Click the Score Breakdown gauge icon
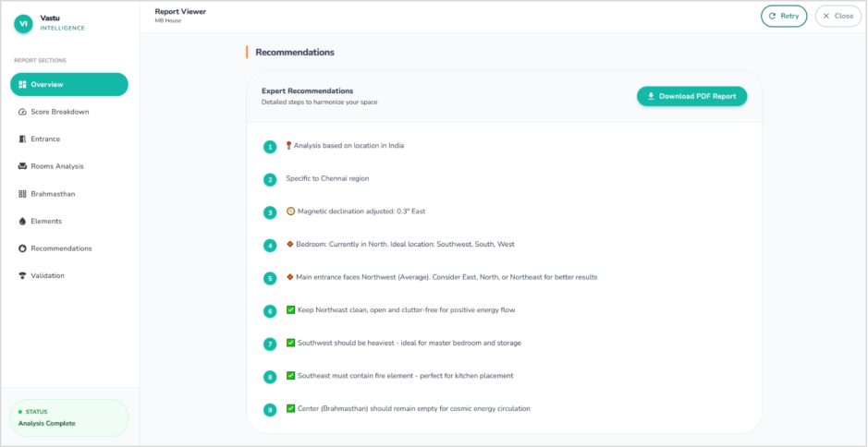 click(22, 112)
